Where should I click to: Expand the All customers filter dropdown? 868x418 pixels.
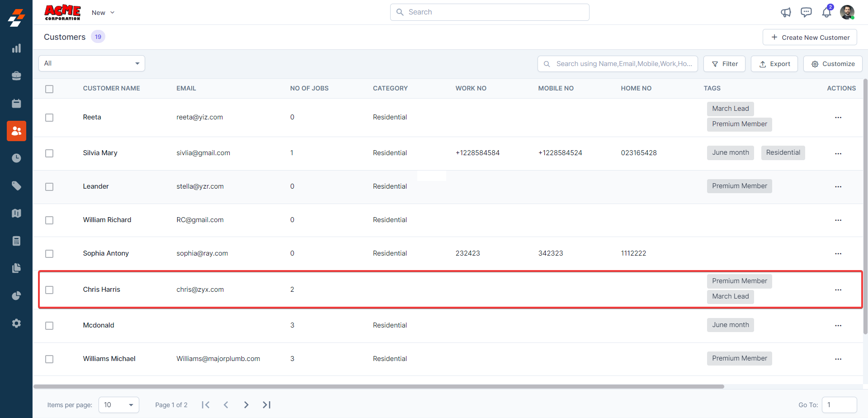pyautogui.click(x=92, y=63)
